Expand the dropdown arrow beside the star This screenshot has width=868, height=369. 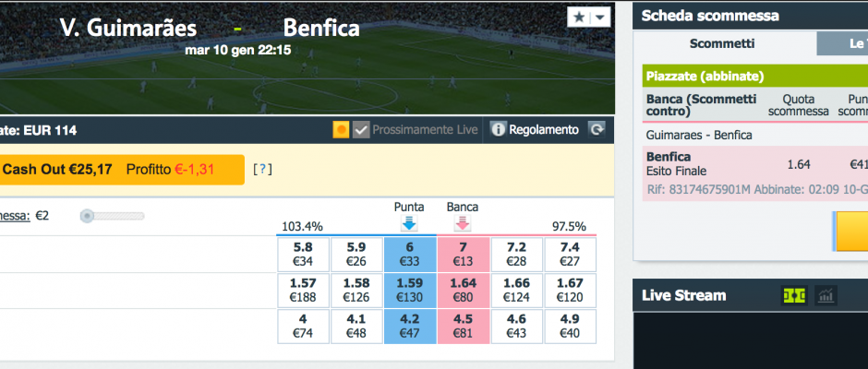coord(600,18)
